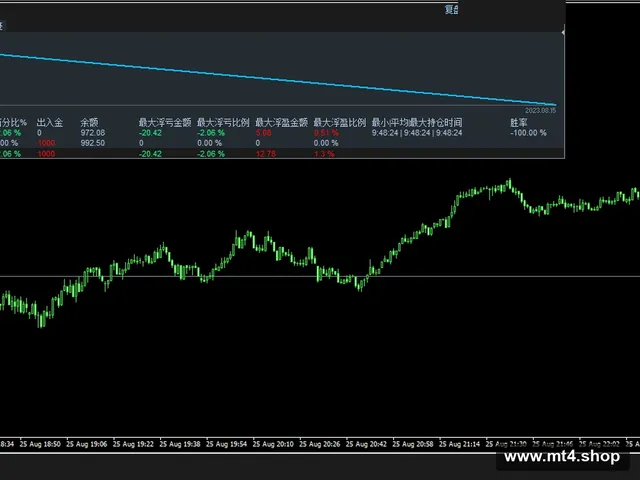
Task: Click the -100.00 % win rate value
Action: coord(528,133)
